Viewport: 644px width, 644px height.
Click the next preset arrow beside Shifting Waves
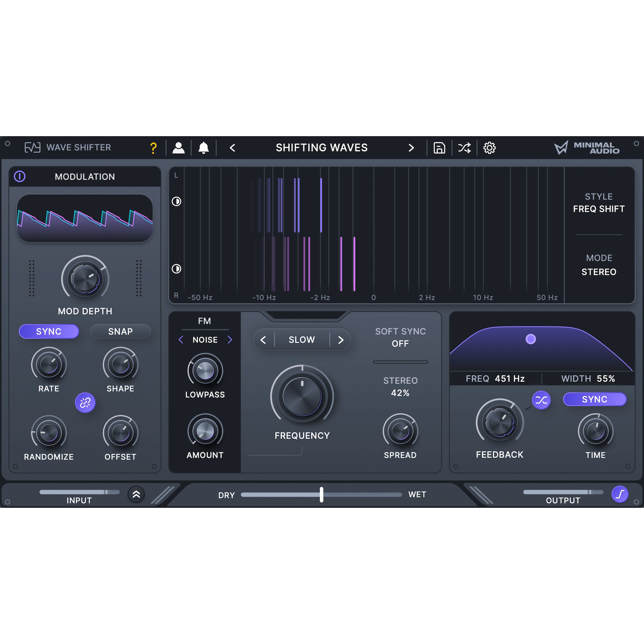(x=411, y=148)
